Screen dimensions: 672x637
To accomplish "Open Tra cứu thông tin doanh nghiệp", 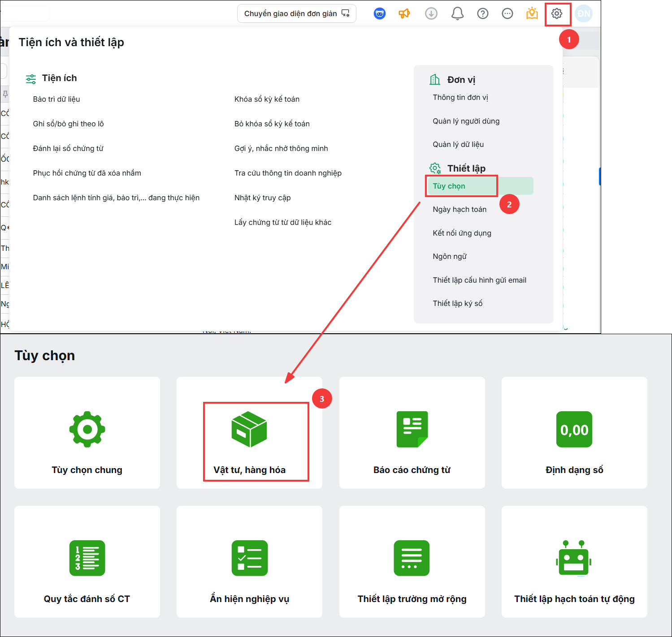I will [288, 173].
